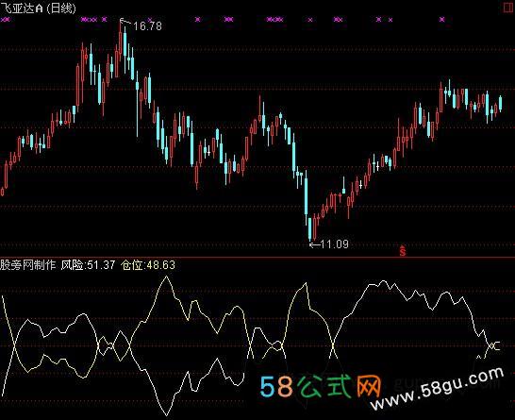This screenshot has height=420, width=515.
Task: Click the 仓位:48.63 indicator value
Action: coord(148,265)
